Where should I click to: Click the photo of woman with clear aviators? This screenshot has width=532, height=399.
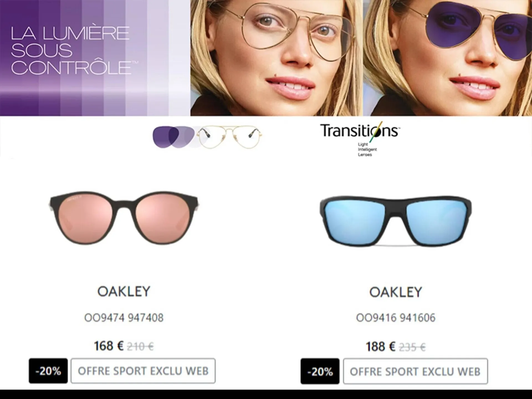(276, 58)
